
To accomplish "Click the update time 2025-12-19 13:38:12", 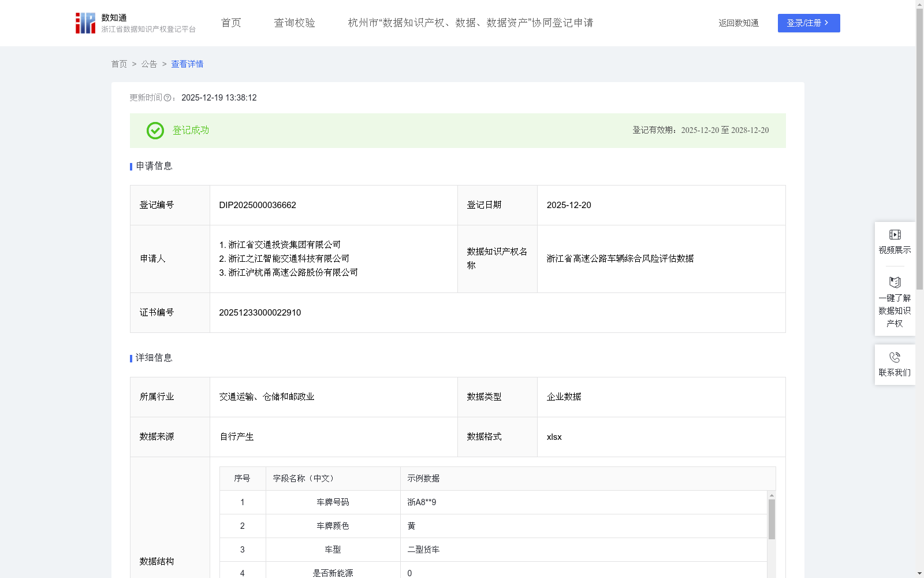I will pyautogui.click(x=219, y=98).
